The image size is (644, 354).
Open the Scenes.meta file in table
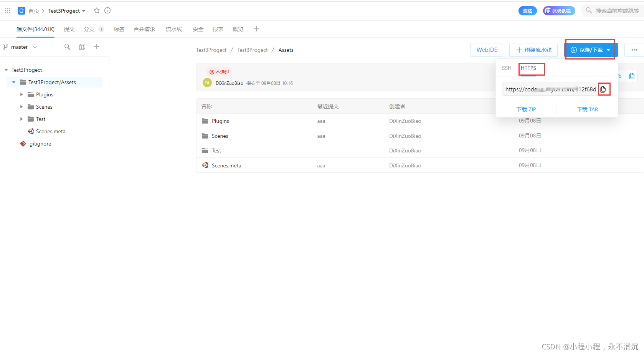tap(226, 165)
